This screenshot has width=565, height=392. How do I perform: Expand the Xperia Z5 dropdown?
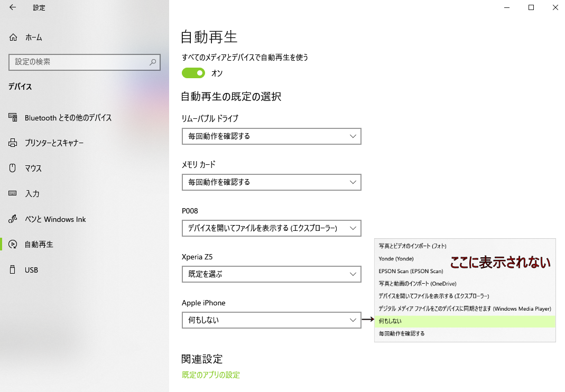(x=271, y=274)
